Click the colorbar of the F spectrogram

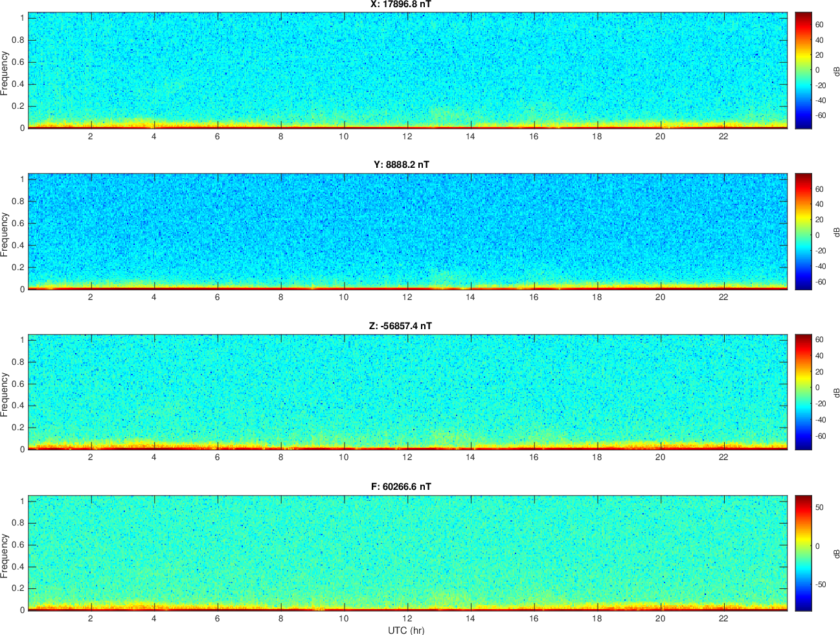[803, 553]
